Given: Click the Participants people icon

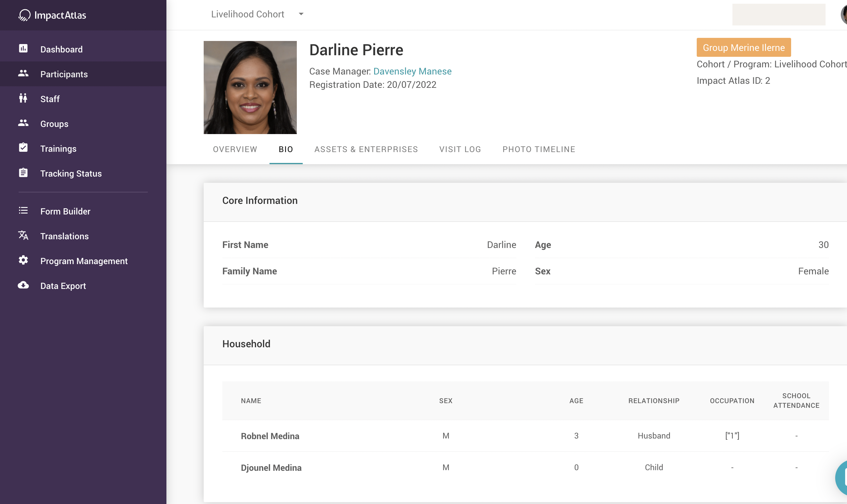Looking at the screenshot, I should coord(23,73).
